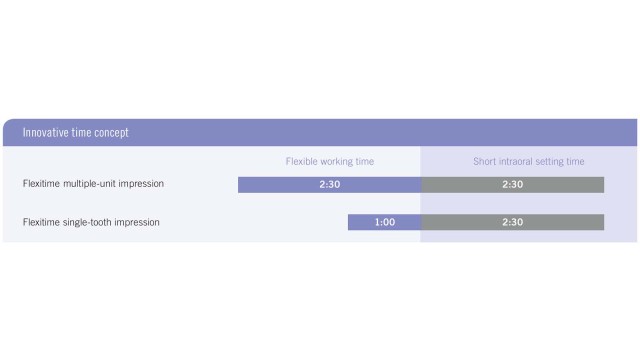The height and width of the screenshot is (360, 640).
Task: Select the "Flexible working time" column heading
Action: click(x=330, y=161)
